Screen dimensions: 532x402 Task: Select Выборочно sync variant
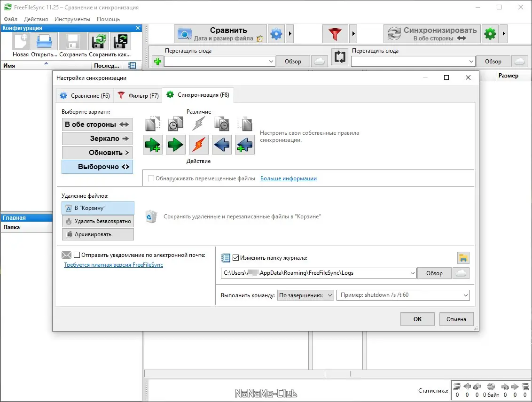[97, 167]
